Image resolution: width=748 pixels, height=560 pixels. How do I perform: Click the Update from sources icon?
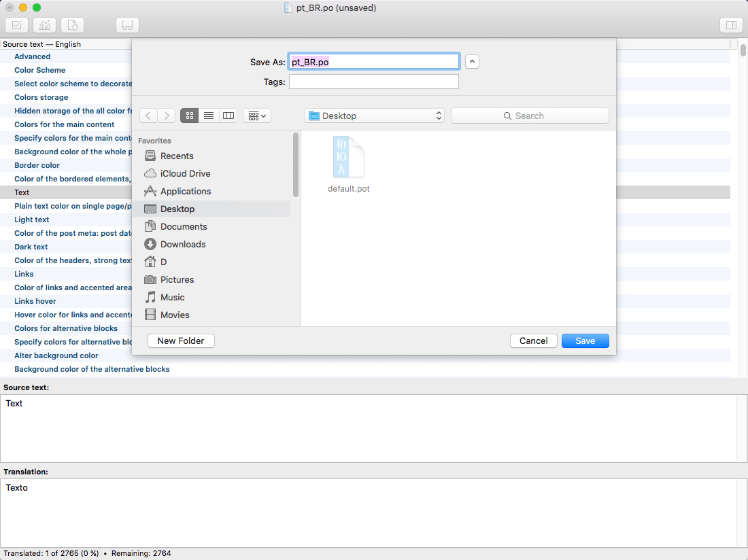tap(73, 25)
